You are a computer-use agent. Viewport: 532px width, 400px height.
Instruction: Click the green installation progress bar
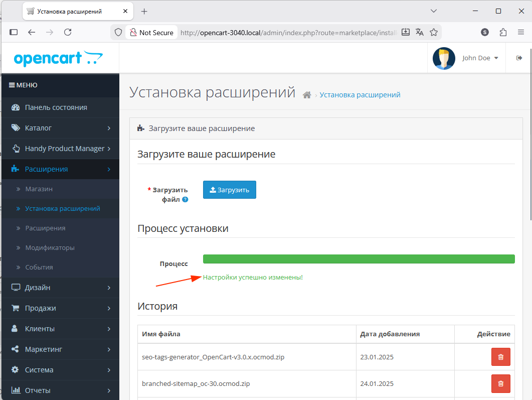359,259
